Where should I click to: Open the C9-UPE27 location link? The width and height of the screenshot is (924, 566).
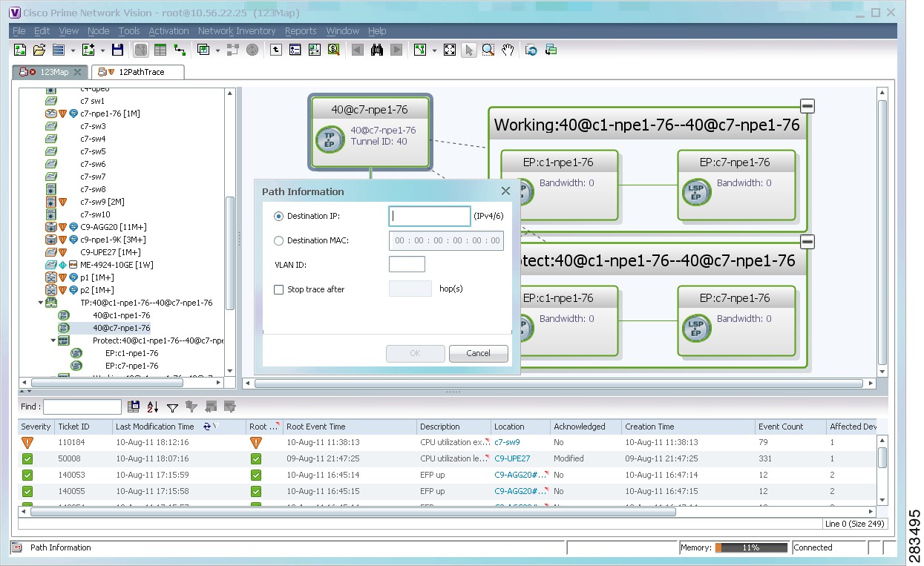513,458
